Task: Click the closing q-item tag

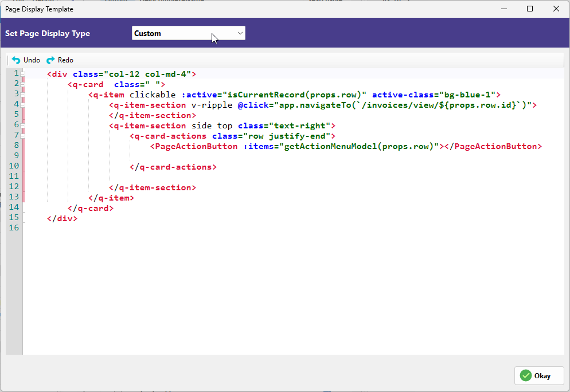Action: (111, 198)
